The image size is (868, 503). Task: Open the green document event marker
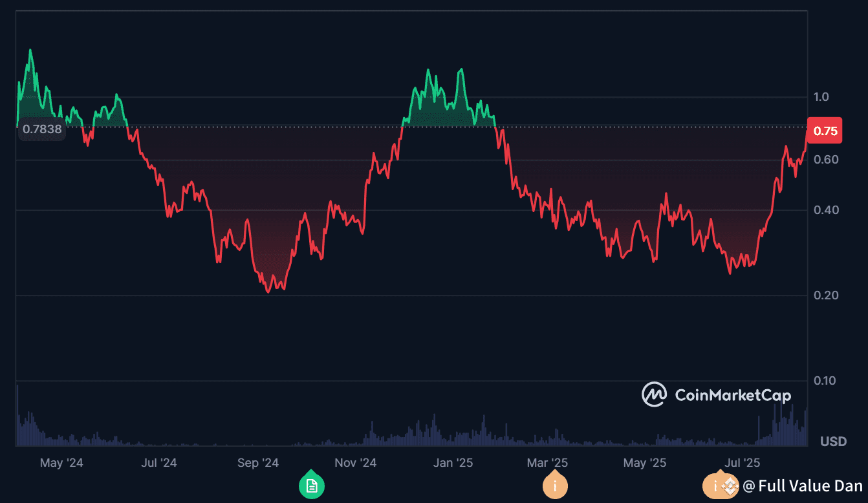tap(312, 485)
